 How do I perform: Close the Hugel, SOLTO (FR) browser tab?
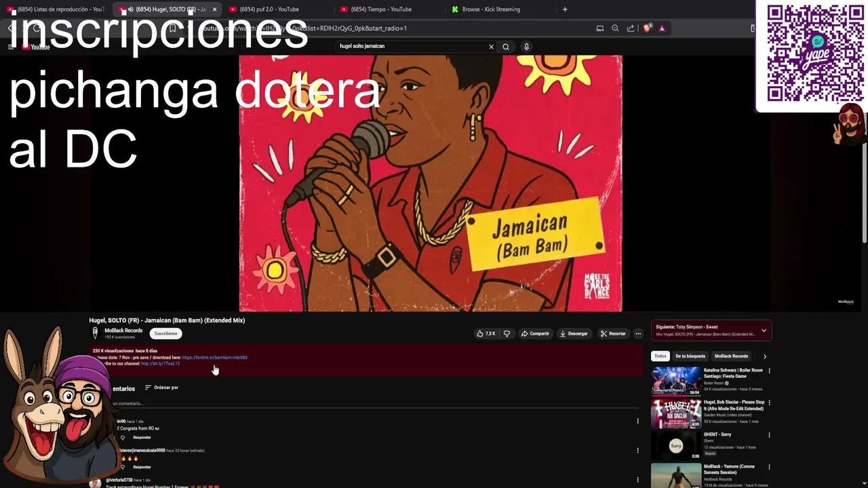pyautogui.click(x=214, y=9)
